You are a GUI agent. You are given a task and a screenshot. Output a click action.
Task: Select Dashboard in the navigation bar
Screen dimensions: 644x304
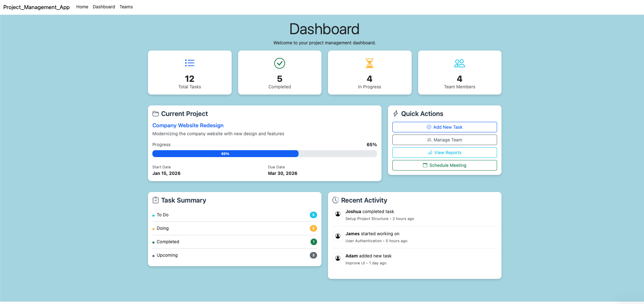pyautogui.click(x=104, y=7)
